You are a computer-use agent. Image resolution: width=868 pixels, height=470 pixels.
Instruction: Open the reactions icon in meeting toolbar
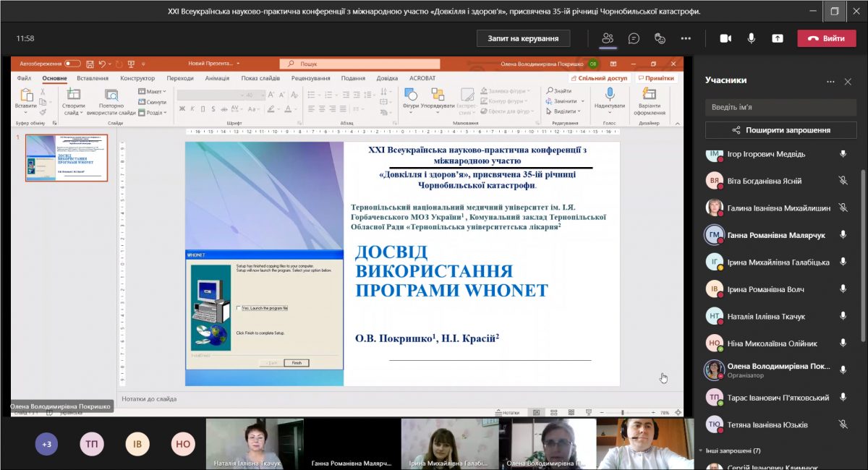point(659,38)
